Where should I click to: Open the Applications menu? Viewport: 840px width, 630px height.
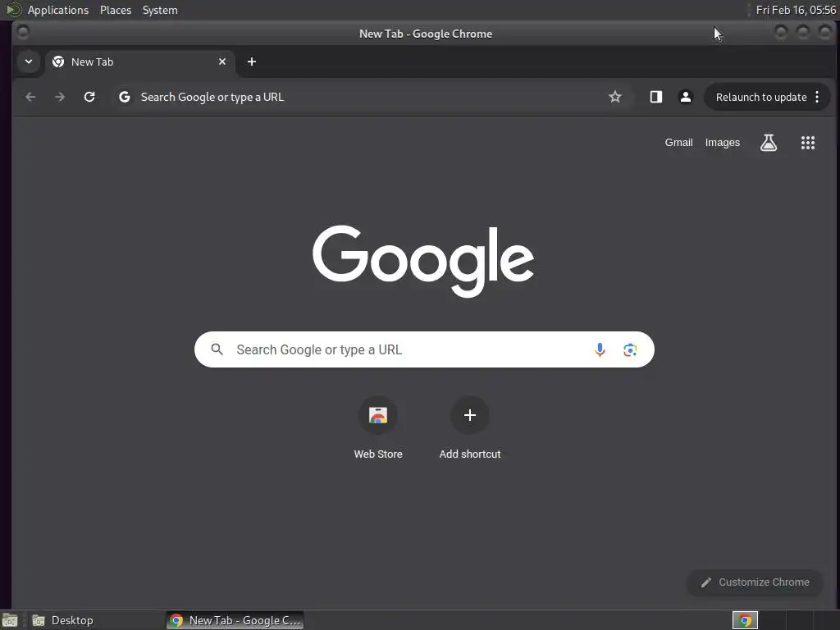(58, 10)
